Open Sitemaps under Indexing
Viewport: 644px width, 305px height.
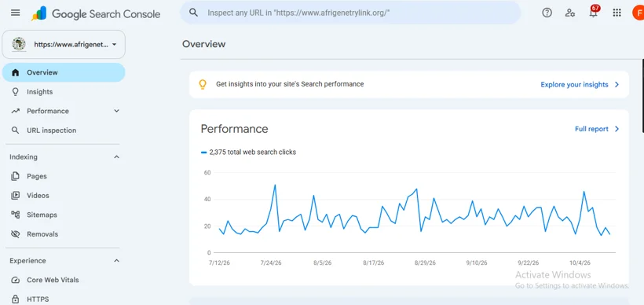(x=64, y=215)
